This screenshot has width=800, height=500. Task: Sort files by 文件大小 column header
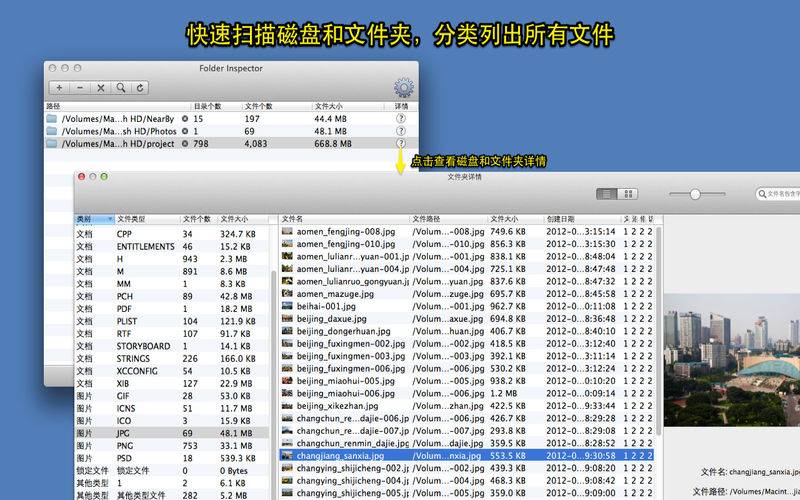pos(514,218)
